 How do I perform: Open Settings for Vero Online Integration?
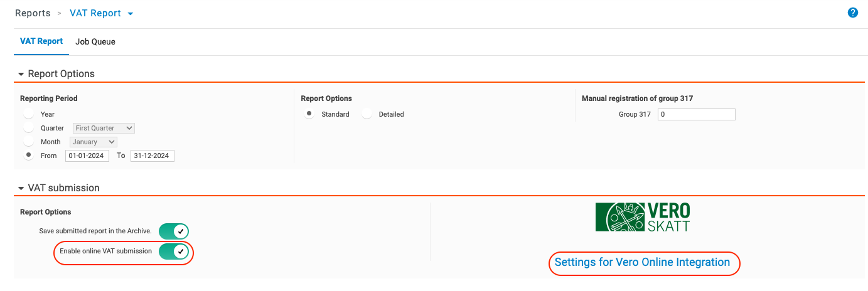[x=643, y=262]
